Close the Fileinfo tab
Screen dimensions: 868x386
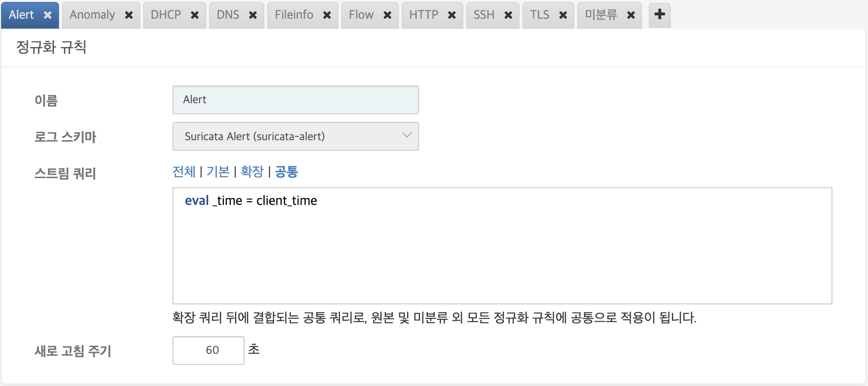[327, 15]
